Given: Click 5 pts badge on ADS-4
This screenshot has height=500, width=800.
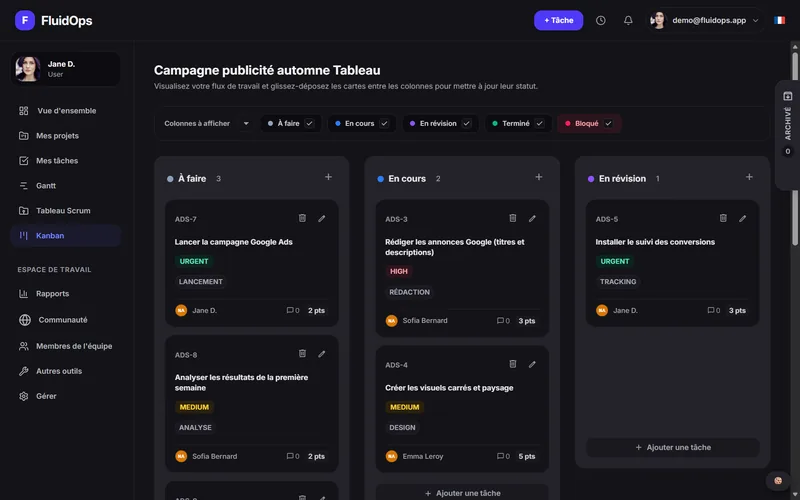Looking at the screenshot, I should (527, 456).
